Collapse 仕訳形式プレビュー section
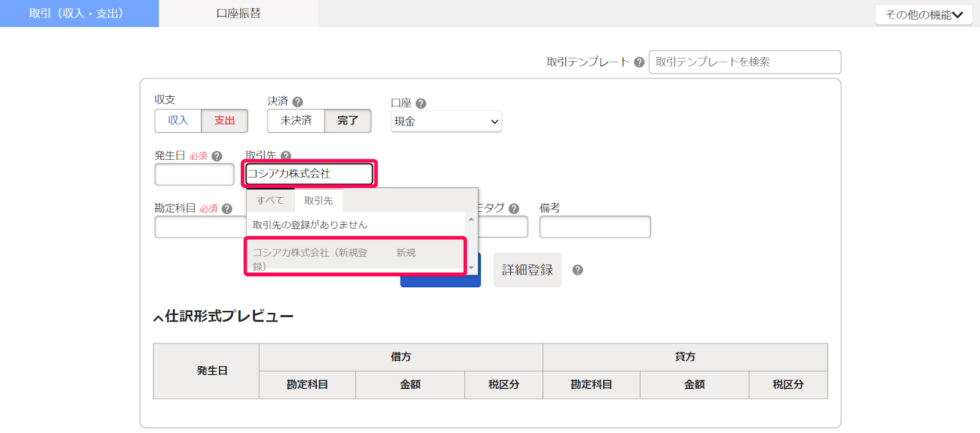The height and width of the screenshot is (433, 980). (224, 317)
